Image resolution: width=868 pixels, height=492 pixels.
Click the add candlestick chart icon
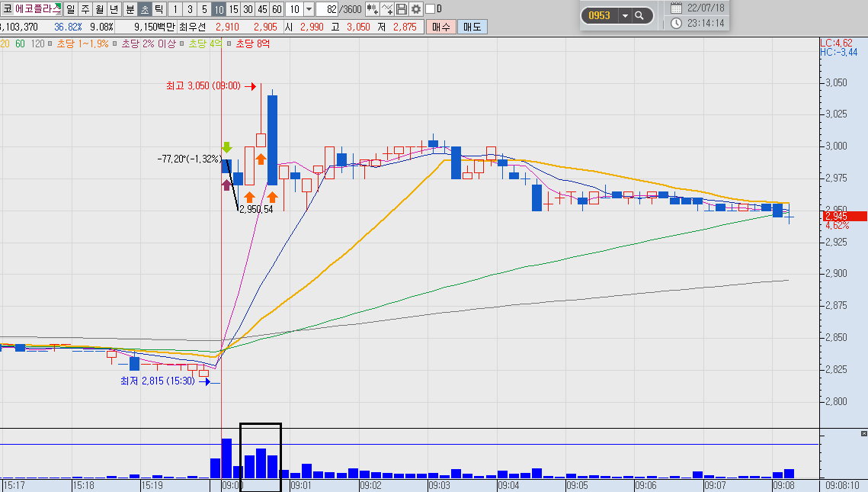(372, 9)
